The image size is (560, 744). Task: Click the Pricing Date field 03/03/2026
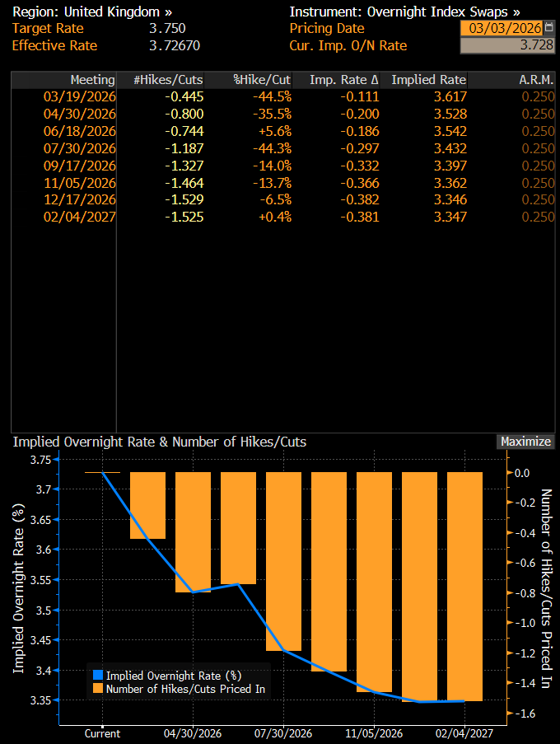pos(502,29)
